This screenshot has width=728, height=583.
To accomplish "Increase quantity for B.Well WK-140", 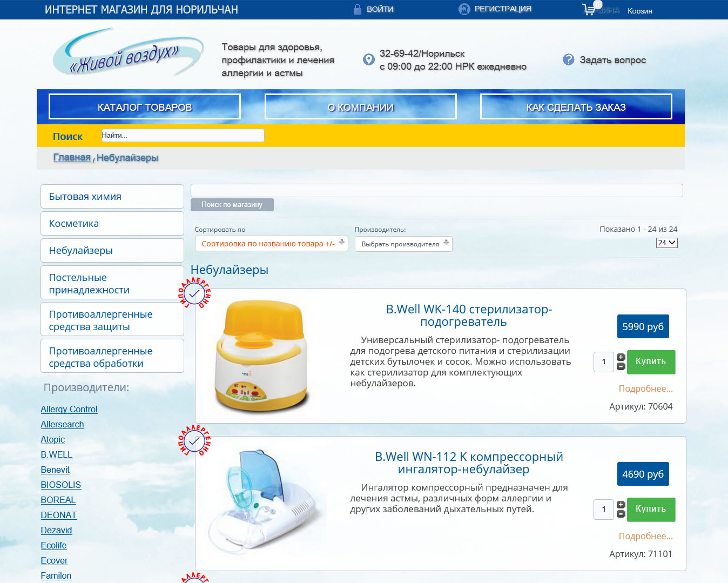I will pos(621,357).
